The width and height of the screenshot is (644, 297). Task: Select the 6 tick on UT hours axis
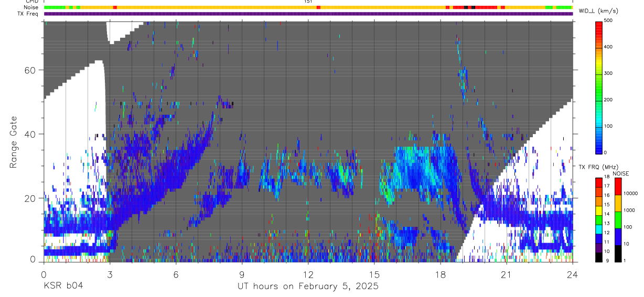click(x=176, y=274)
